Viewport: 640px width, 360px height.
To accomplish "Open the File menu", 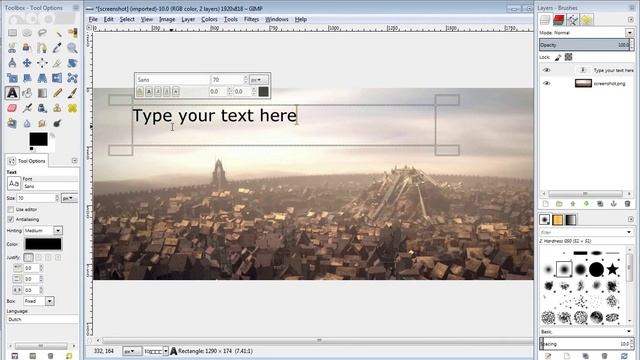I will tap(93, 19).
